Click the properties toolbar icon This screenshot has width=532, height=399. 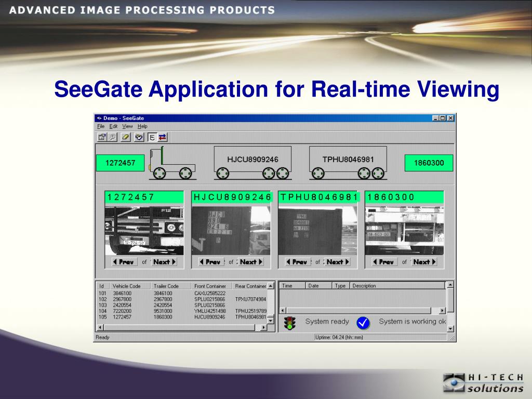[x=101, y=137]
